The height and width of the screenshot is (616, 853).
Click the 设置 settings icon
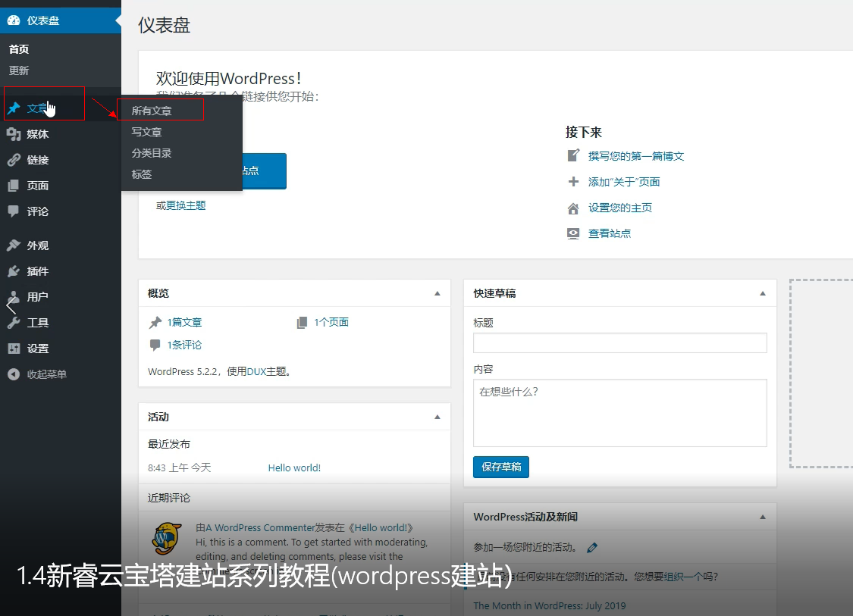pos(14,349)
